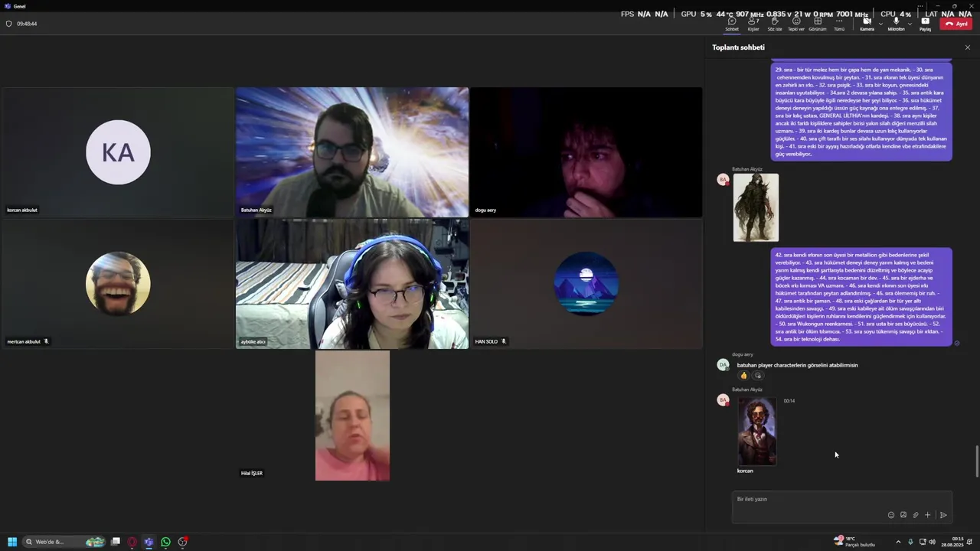Add a reaction to dogu aery's message

[x=758, y=376]
